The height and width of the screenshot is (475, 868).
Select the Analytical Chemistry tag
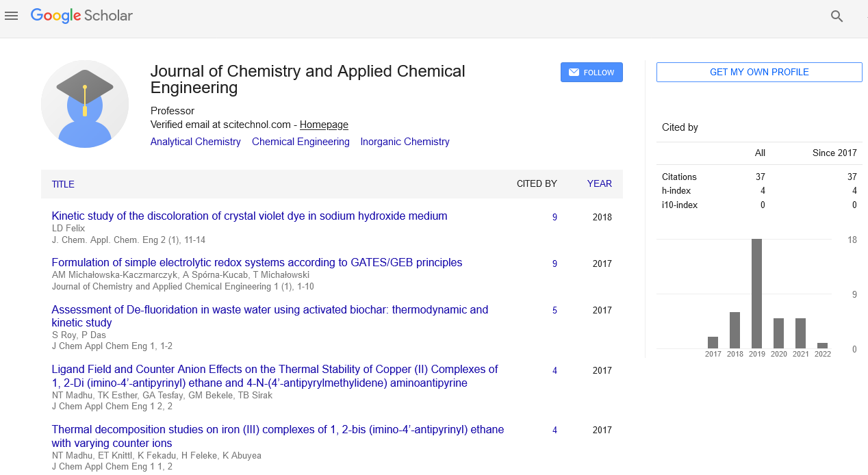(x=196, y=142)
